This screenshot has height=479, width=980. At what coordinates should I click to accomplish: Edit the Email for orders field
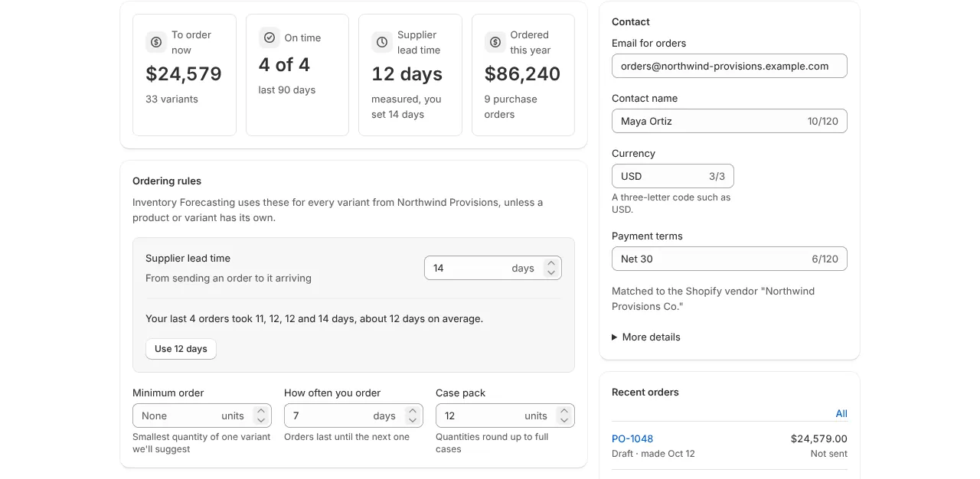(730, 66)
